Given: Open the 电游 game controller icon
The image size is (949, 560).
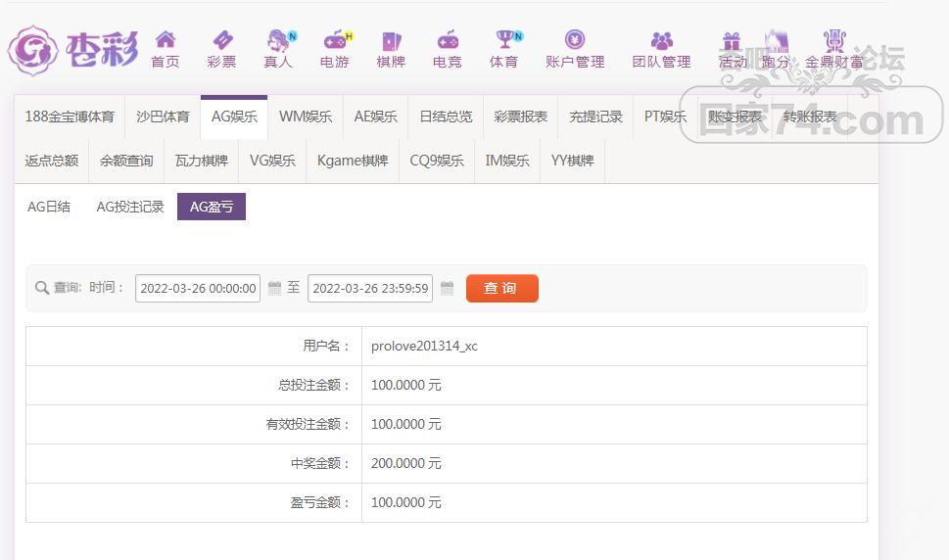Looking at the screenshot, I should [335, 41].
